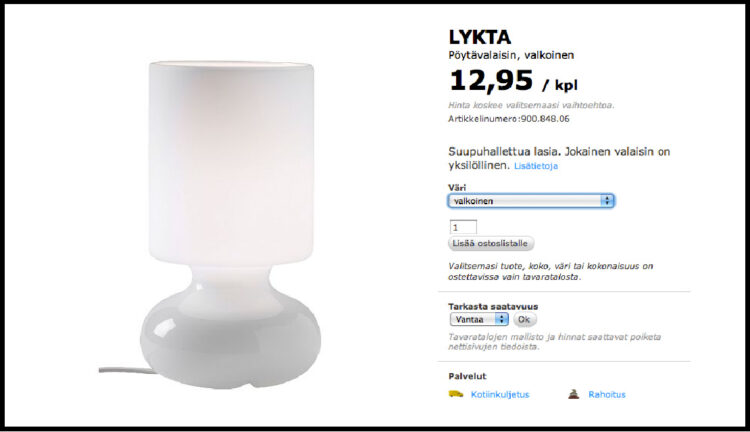The height and width of the screenshot is (432, 750).
Task: Click the arrows on the Vantaa dropdown
Action: (501, 319)
